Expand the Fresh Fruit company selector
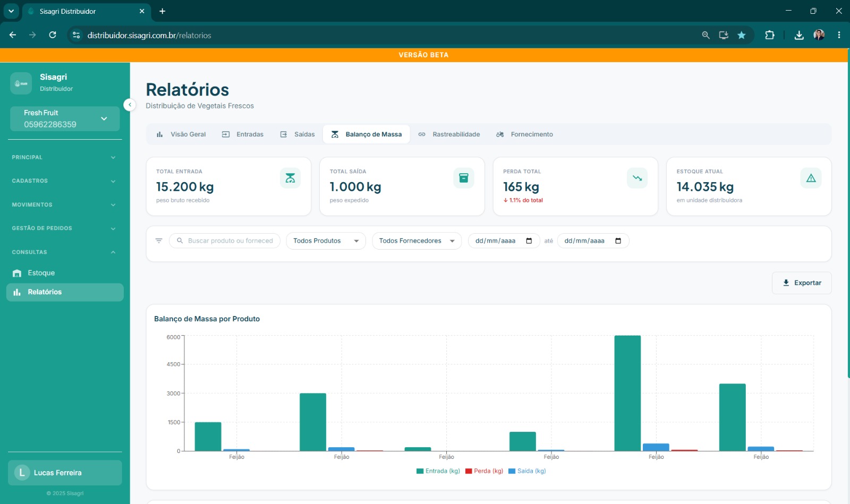This screenshot has width=850, height=504. (x=65, y=118)
